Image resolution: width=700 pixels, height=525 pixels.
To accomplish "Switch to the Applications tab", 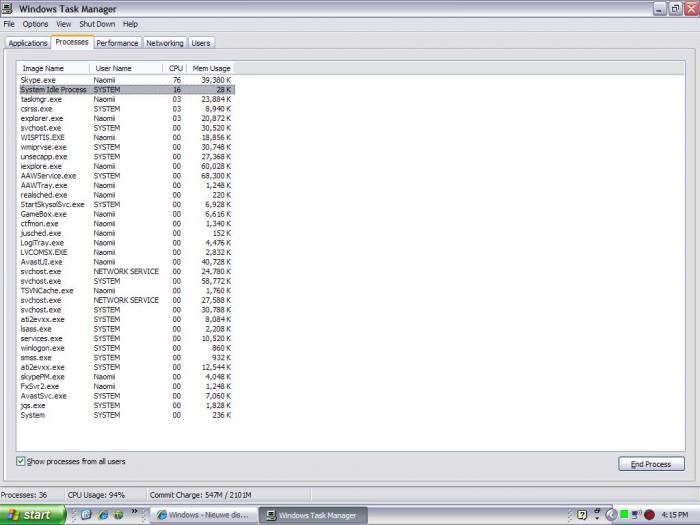I will coord(28,43).
